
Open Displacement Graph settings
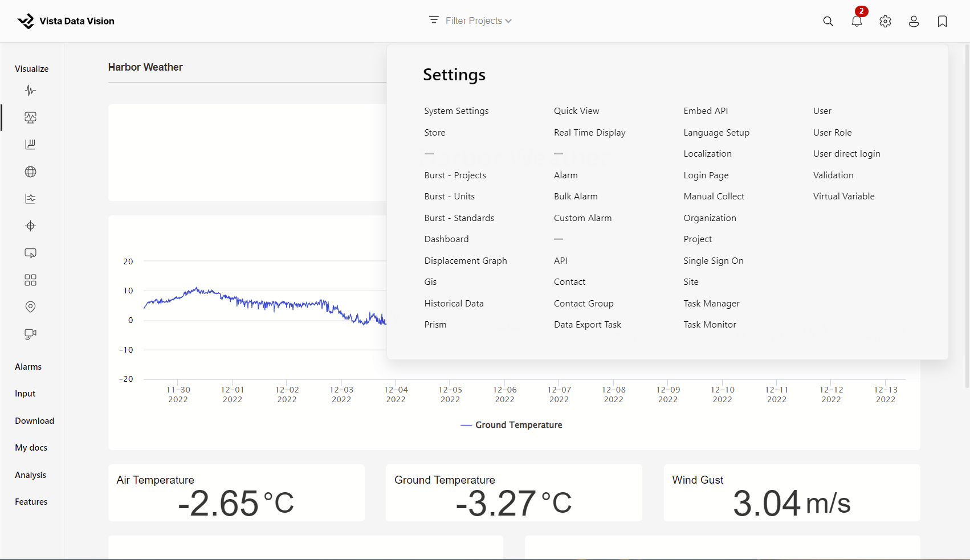click(466, 261)
